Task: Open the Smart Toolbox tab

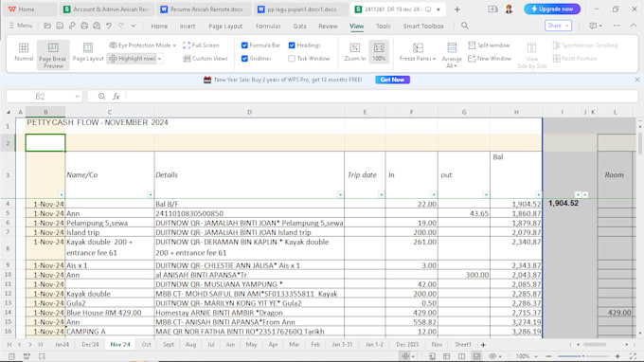Action: pyautogui.click(x=423, y=26)
